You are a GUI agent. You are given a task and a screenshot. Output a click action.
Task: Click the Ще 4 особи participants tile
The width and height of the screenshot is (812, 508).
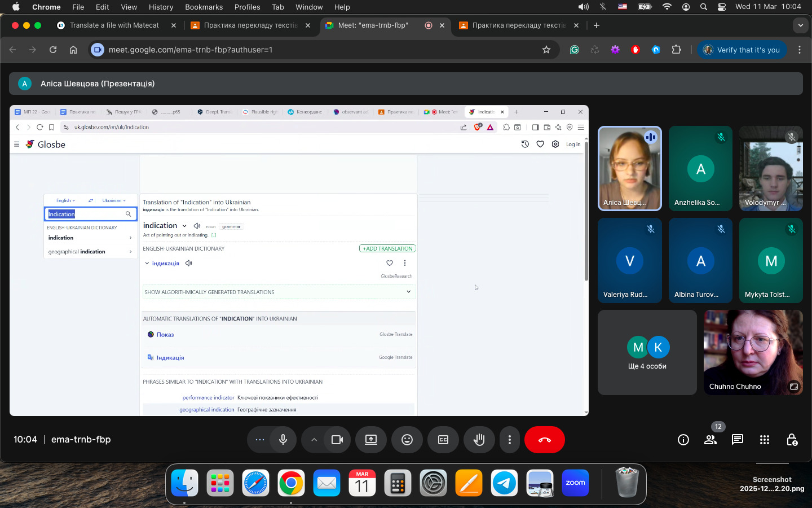click(x=647, y=353)
